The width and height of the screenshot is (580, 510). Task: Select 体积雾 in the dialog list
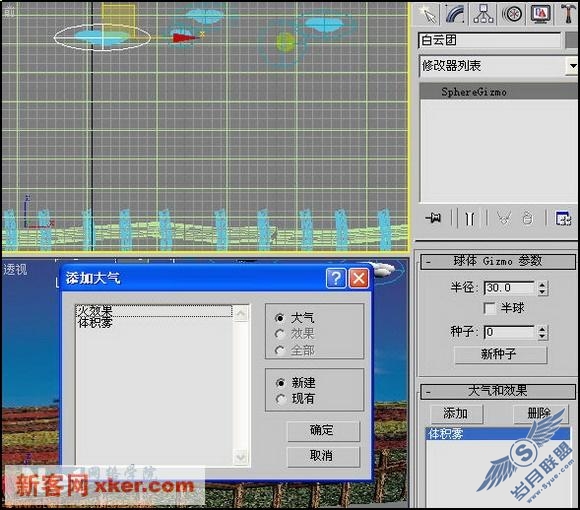(95, 323)
